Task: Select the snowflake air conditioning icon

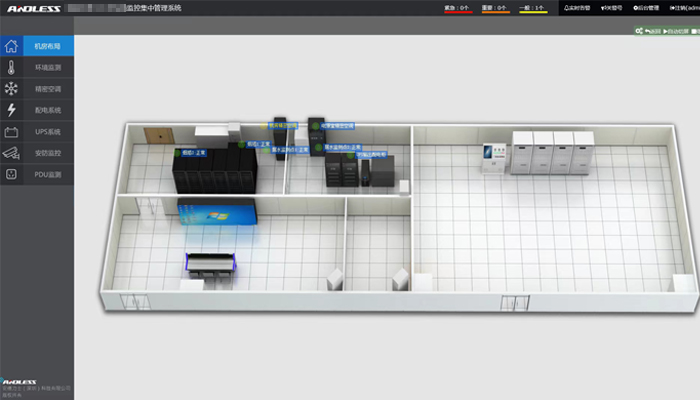Action: 11,89
